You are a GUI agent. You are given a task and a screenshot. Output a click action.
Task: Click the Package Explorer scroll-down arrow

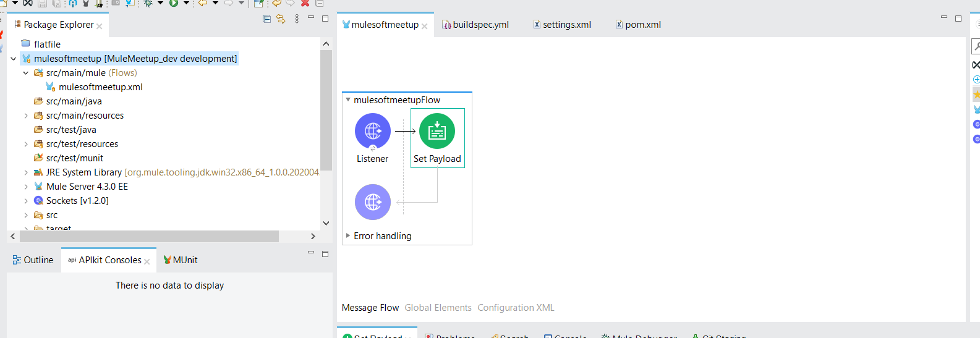(x=326, y=223)
